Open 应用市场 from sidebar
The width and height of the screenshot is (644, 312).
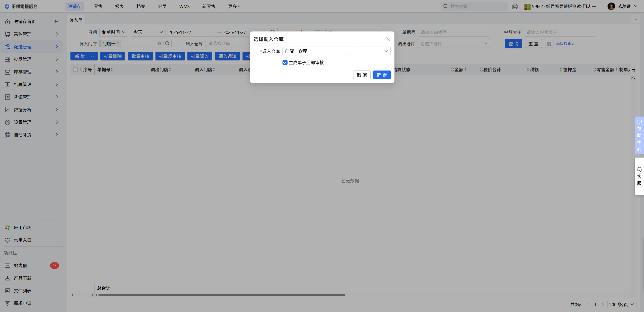(x=22, y=227)
